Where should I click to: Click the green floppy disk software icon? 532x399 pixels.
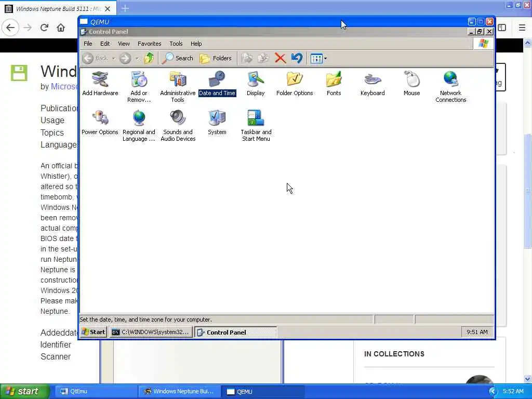[19, 73]
